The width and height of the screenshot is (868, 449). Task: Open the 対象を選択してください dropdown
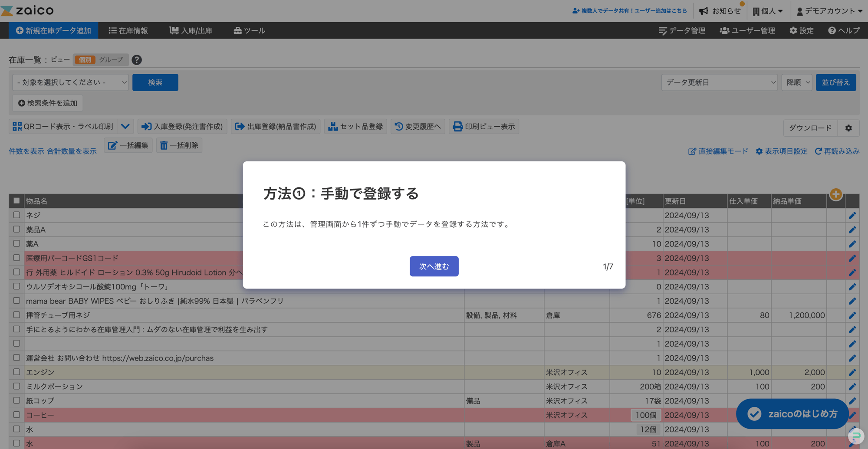[71, 82]
